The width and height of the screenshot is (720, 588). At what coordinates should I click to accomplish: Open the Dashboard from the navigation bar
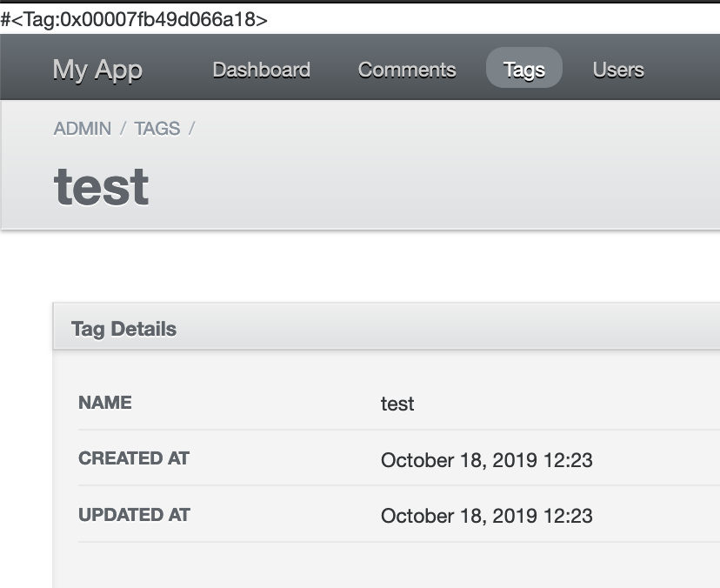[261, 70]
